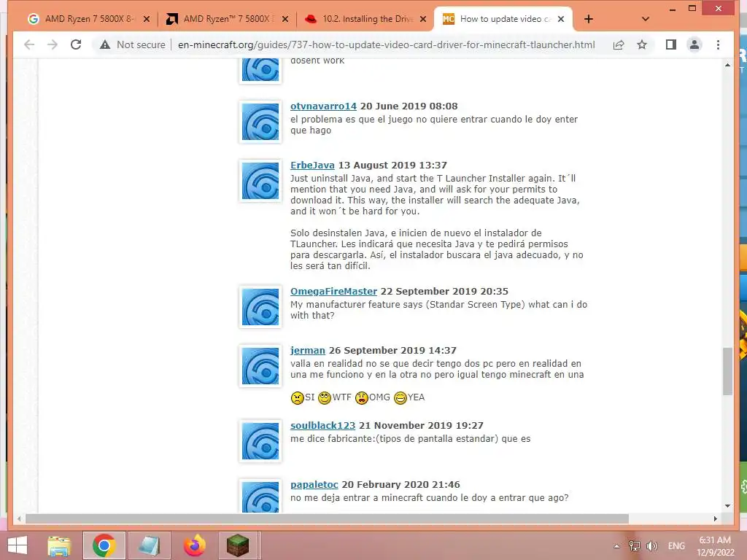Click the vertical scrollbar thumb
The height and width of the screenshot is (560, 747).
pyautogui.click(x=727, y=371)
